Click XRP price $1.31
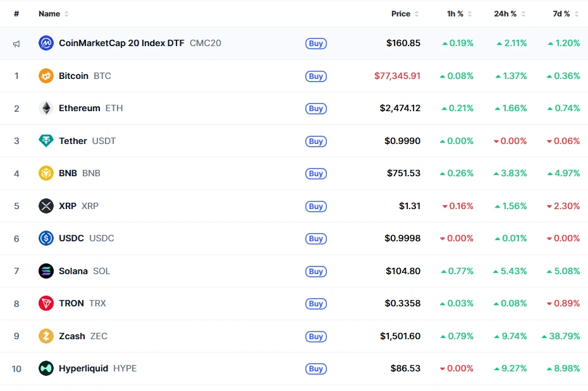This screenshot has height=391, width=588. pos(410,206)
